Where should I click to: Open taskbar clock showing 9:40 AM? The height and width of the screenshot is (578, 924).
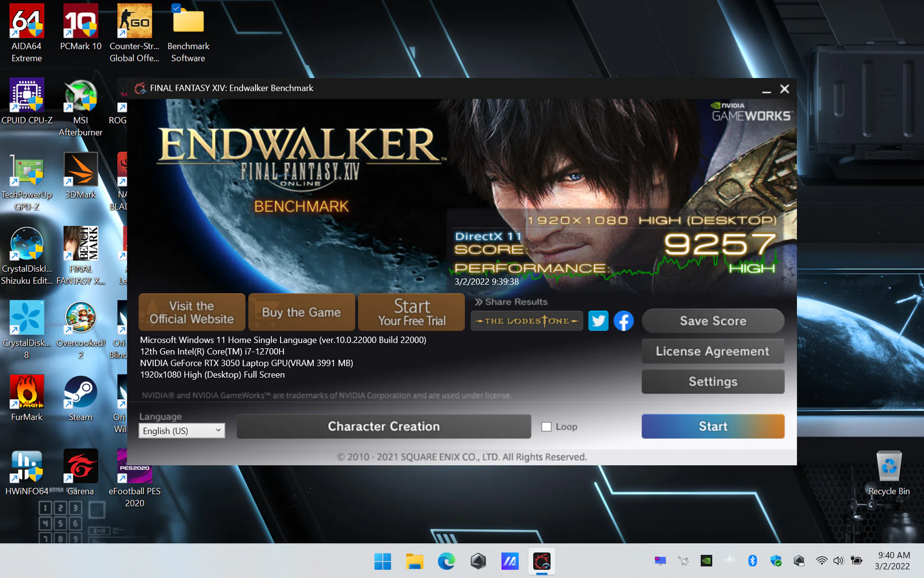(893, 560)
